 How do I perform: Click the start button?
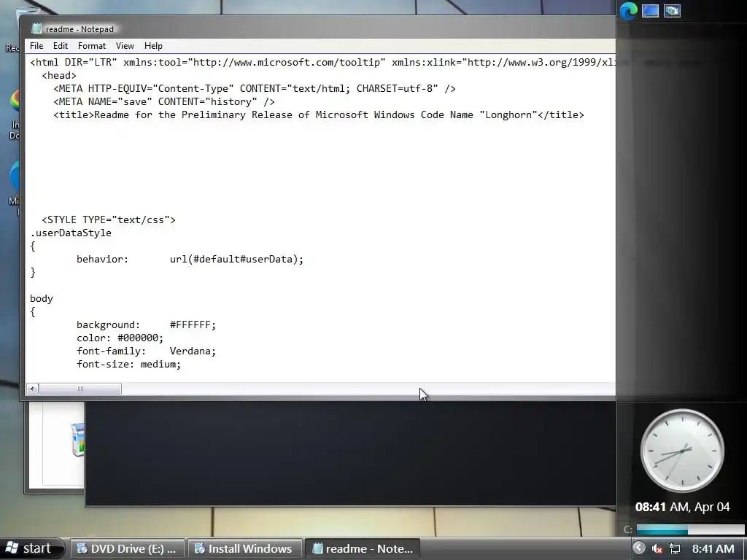click(31, 548)
